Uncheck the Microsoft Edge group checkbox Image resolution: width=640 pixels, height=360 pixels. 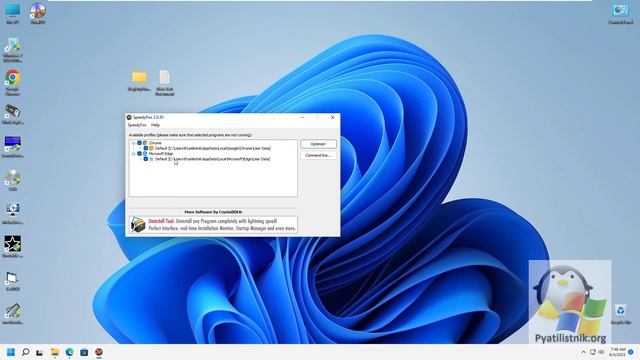140,153
